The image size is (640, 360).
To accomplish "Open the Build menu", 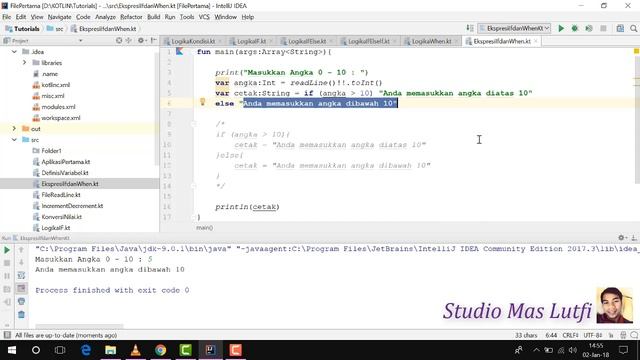I will [153, 17].
